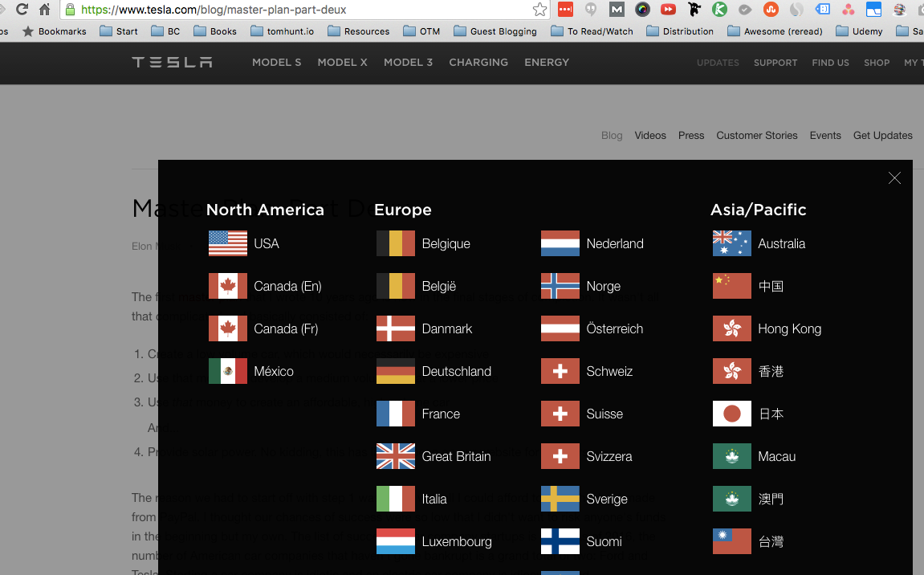Open the Support menu item

pos(775,63)
